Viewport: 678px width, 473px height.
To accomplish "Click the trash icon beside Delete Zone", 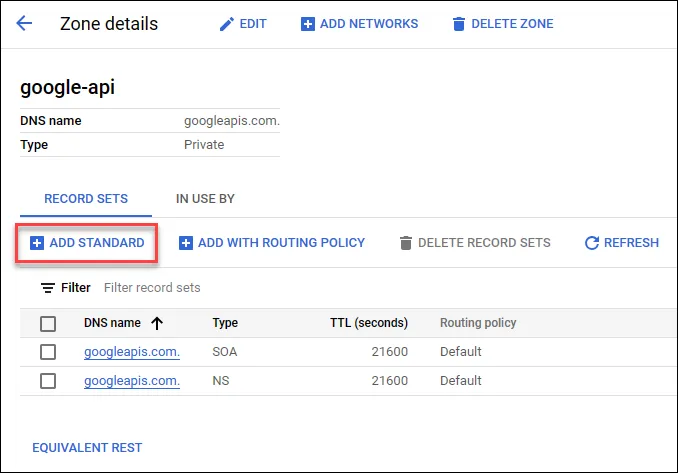I will point(459,24).
